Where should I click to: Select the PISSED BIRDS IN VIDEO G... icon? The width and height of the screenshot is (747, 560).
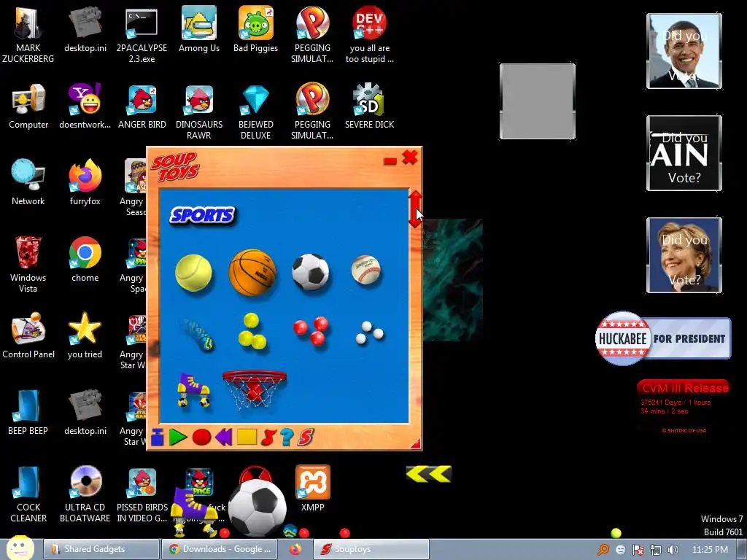(142, 494)
